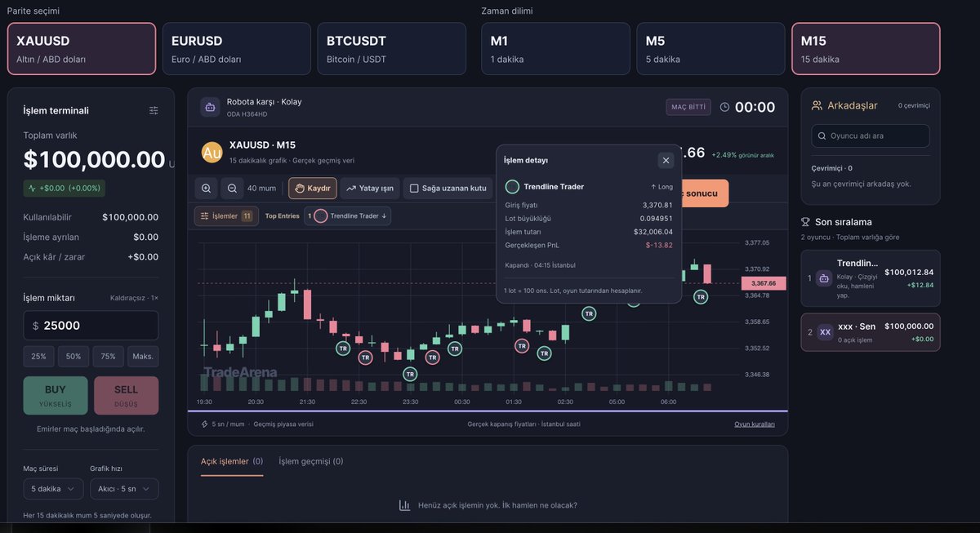Click the 40 mum candle count label
980x533 pixels.
click(261, 189)
